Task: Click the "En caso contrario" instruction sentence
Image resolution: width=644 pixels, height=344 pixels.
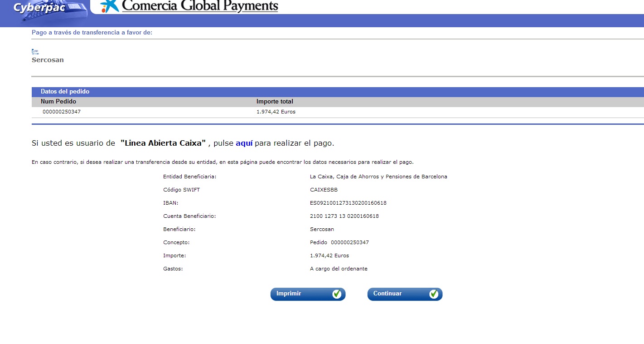Action: point(223,162)
